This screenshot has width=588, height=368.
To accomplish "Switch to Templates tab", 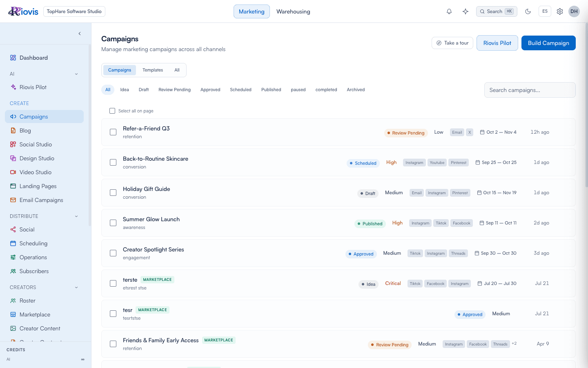I will (153, 70).
